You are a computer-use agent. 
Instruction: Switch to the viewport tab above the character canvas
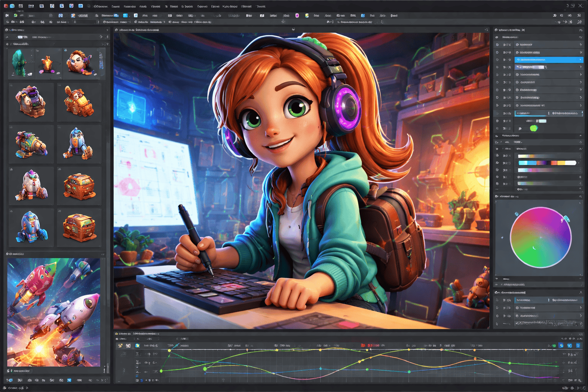point(138,29)
